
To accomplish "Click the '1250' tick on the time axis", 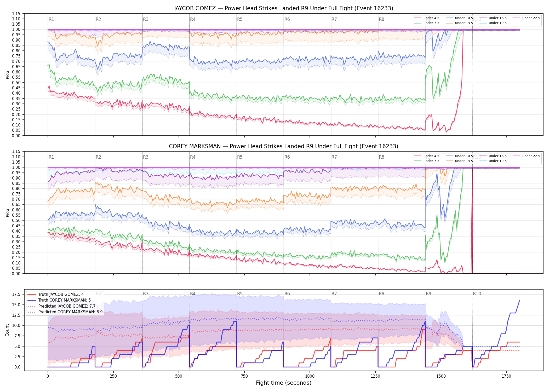I will tap(375, 376).
